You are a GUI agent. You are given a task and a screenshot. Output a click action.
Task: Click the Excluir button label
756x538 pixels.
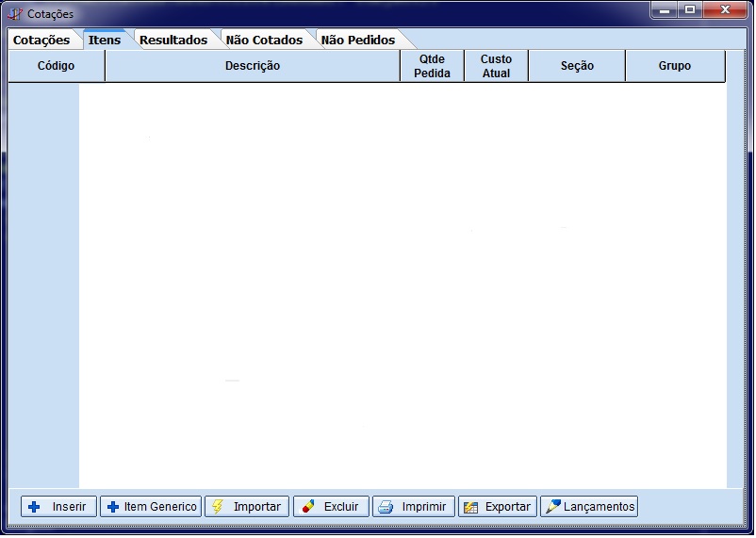pyautogui.click(x=341, y=507)
